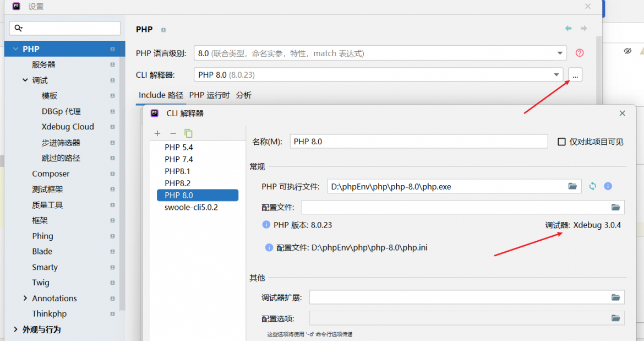Browse for debugger extension folder icon
Screen dimensions: 644x341
[x=615, y=297]
